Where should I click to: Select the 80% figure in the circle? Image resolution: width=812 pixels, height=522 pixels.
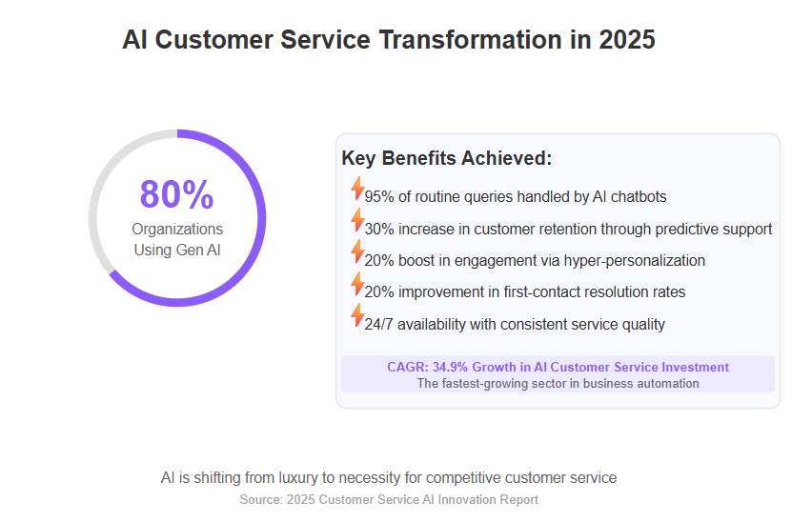point(176,194)
